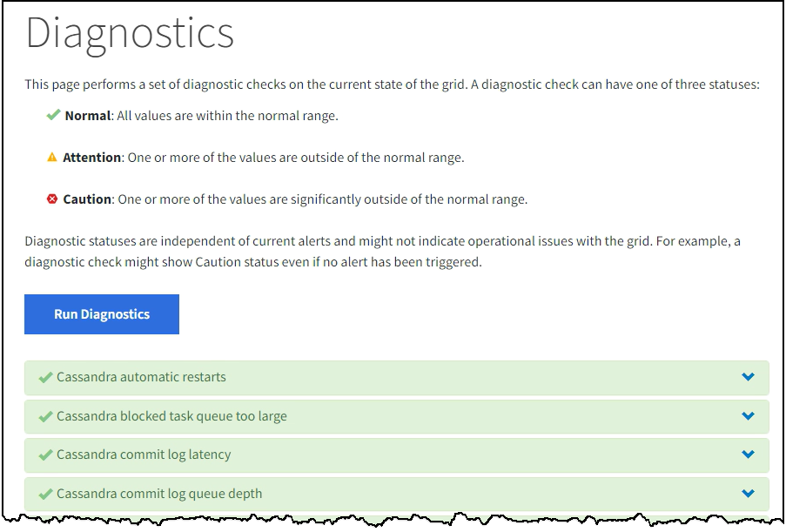Viewport: 786px width, 532px height.
Task: Click checkmark icon beside Cassandra commit log latency
Action: point(45,455)
